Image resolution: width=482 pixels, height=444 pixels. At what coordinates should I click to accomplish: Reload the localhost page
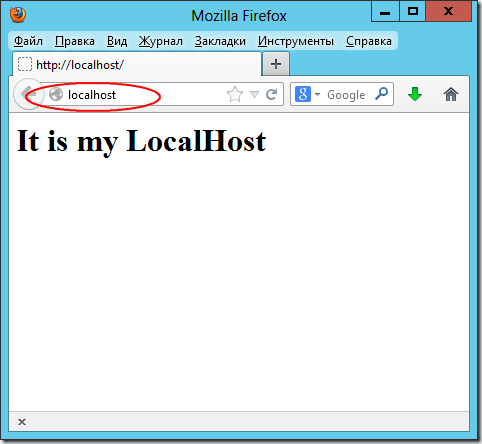272,95
